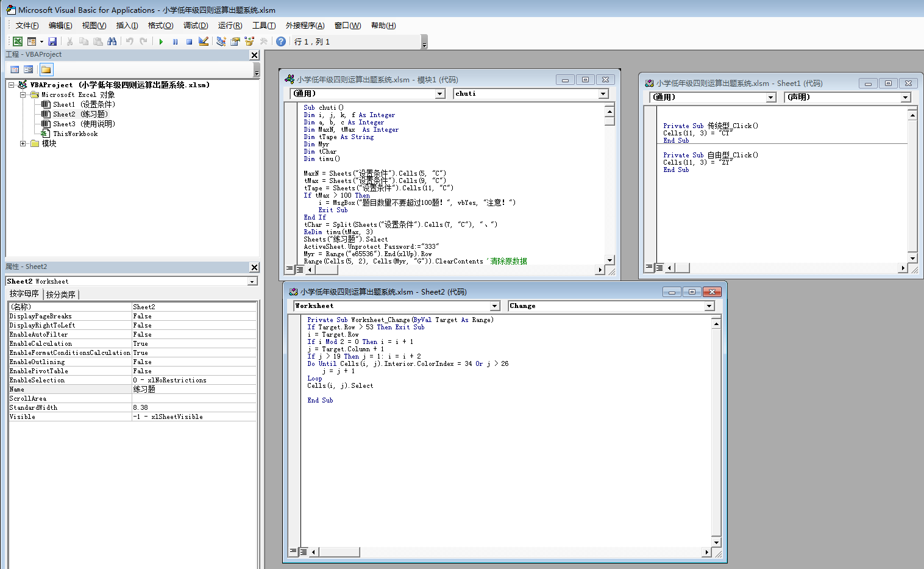Open the 插入(I) menu
Viewport: 924px width, 569px height.
(127, 25)
